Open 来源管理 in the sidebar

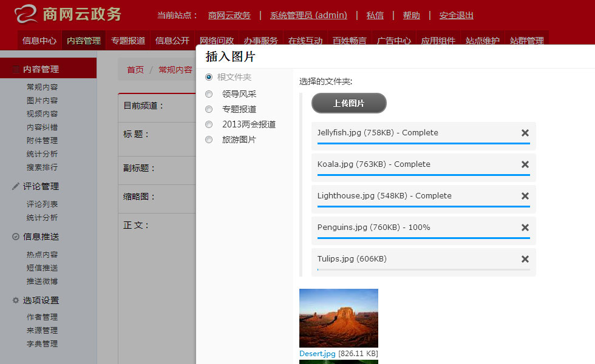[x=42, y=331]
